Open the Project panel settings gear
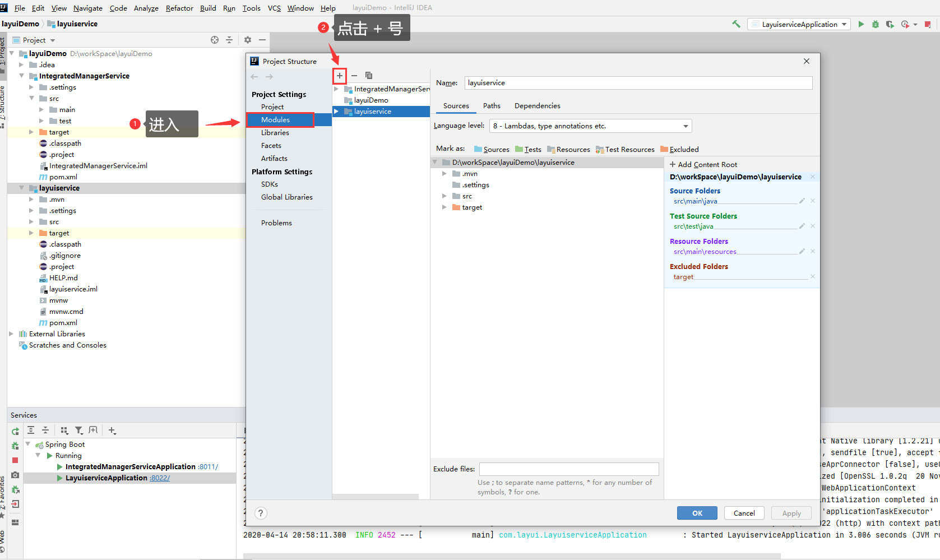This screenshot has width=940, height=560. click(248, 40)
